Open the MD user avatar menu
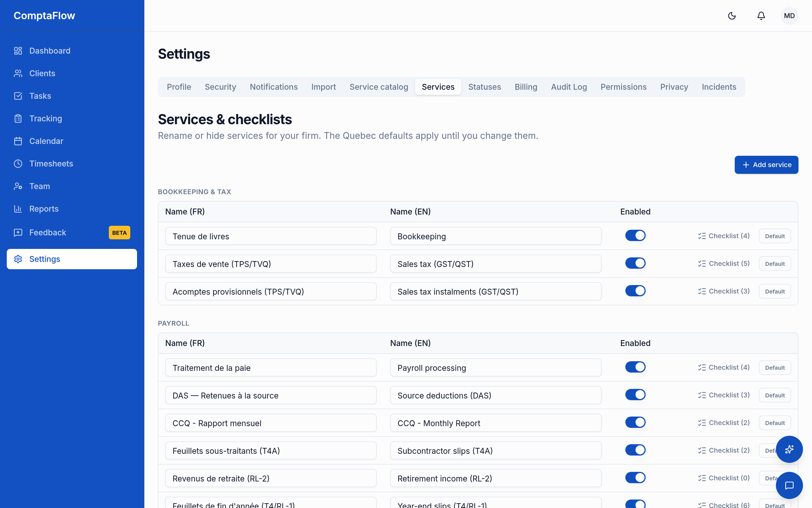This screenshot has width=812, height=508. click(789, 16)
